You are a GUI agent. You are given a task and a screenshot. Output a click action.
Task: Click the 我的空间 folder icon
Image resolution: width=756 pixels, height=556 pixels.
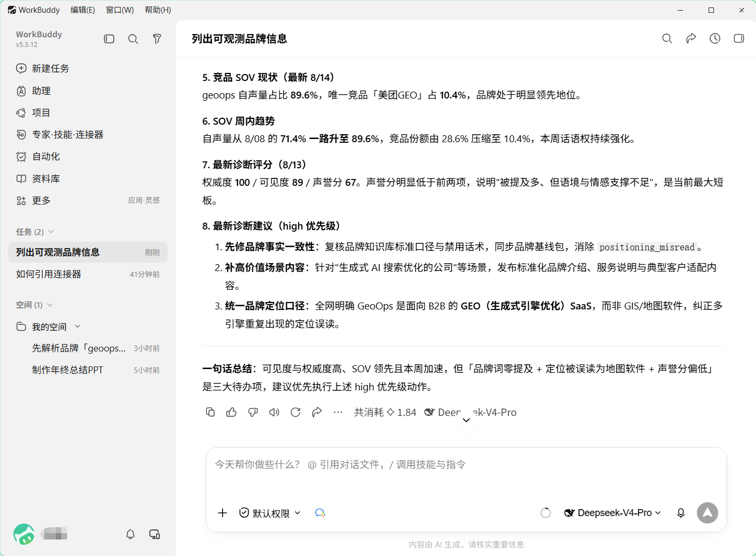(x=21, y=326)
